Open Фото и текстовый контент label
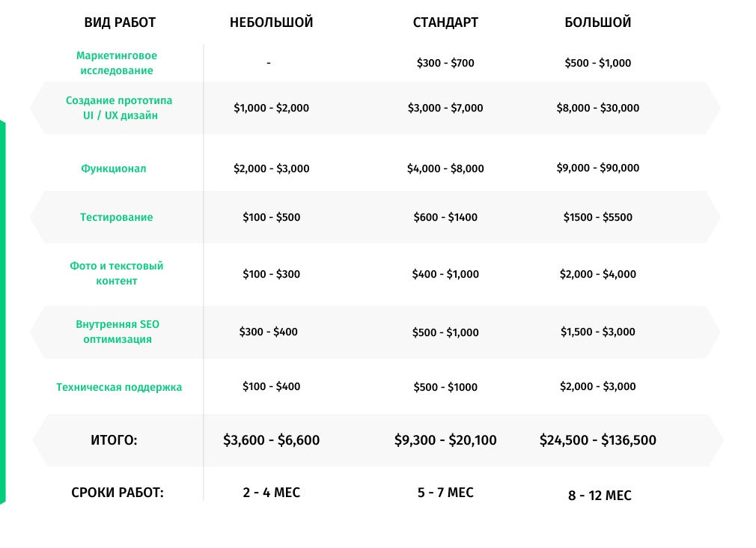The image size is (756, 548). 117,273
